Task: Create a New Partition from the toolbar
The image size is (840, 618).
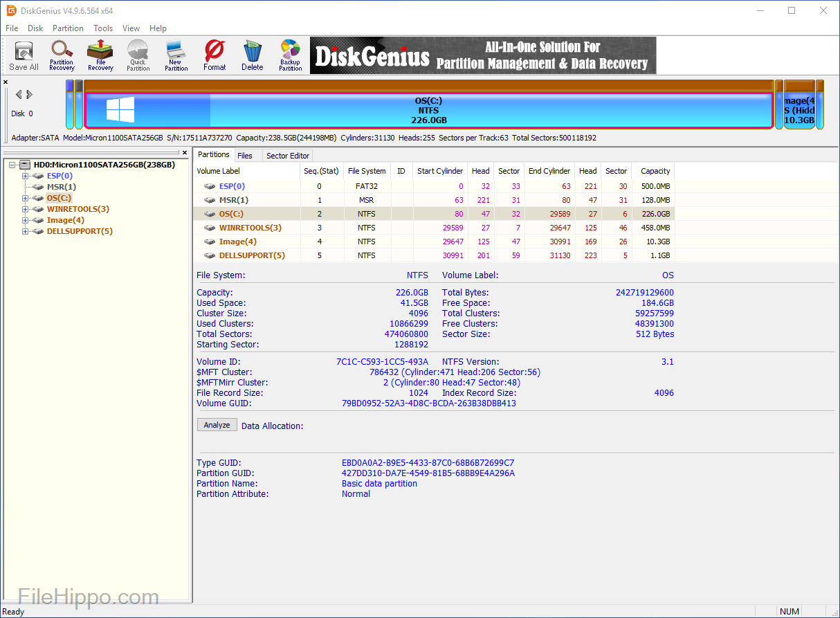Action: [176, 55]
